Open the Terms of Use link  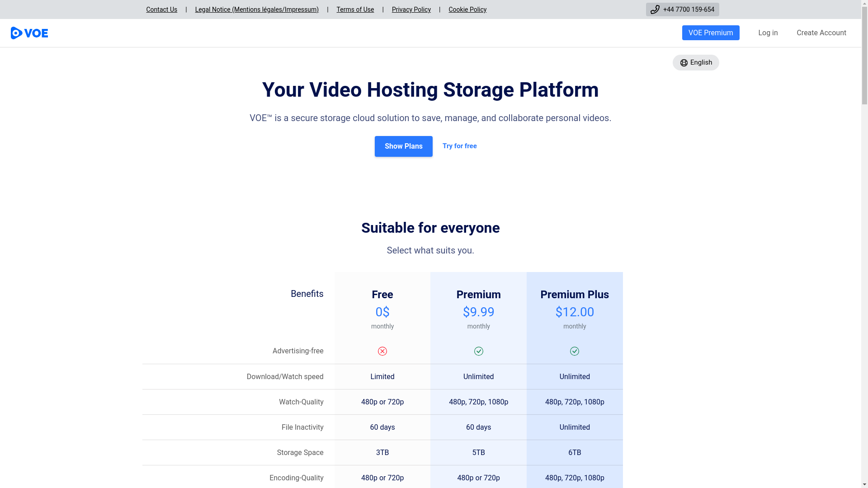click(355, 9)
